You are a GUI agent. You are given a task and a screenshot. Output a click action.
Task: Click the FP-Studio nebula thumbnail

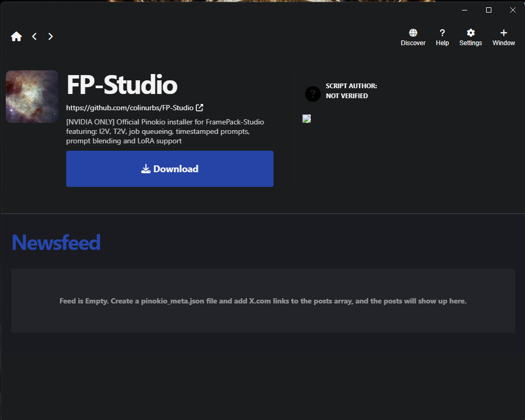pyautogui.click(x=32, y=97)
